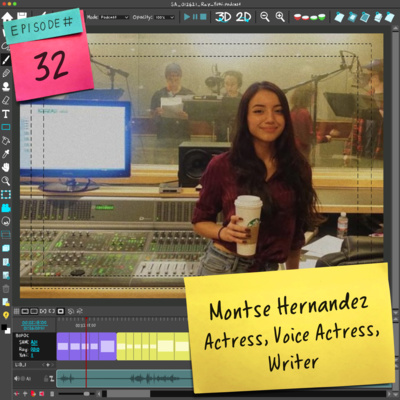Toggle the first timeline panel layout button

(x=25, y=311)
